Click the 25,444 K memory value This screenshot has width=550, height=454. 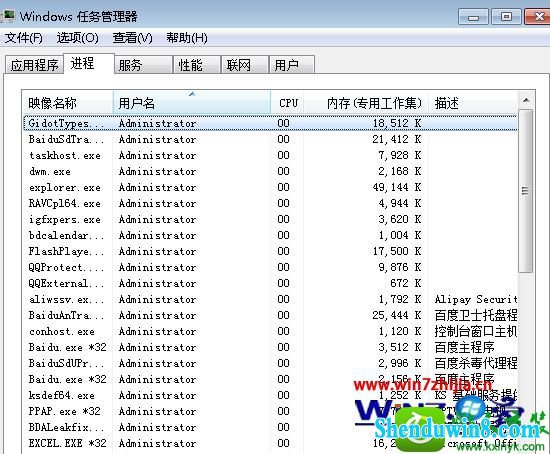tap(397, 315)
